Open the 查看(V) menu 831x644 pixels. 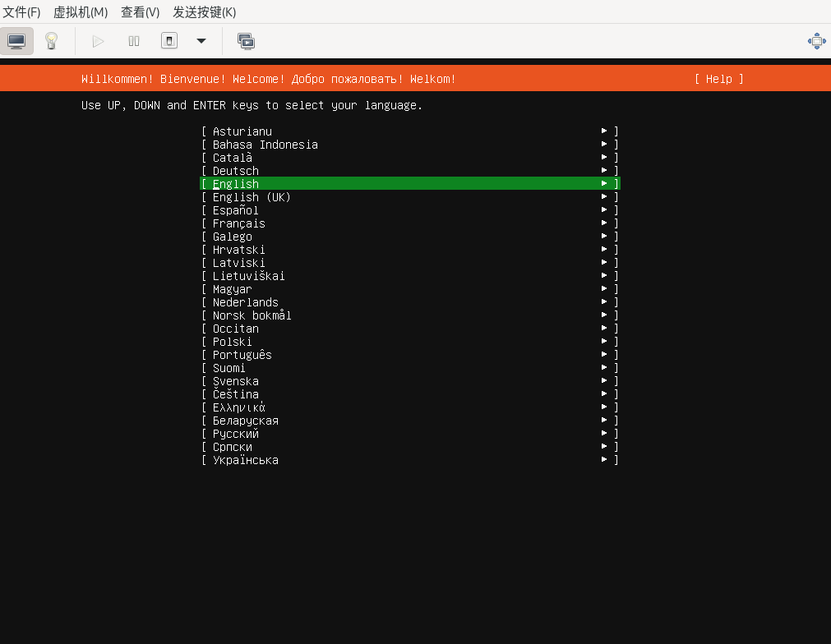140,12
